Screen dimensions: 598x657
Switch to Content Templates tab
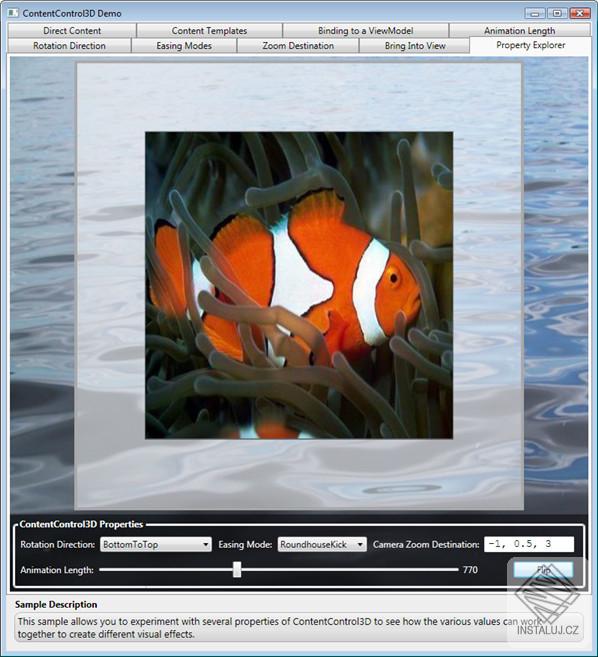209,31
